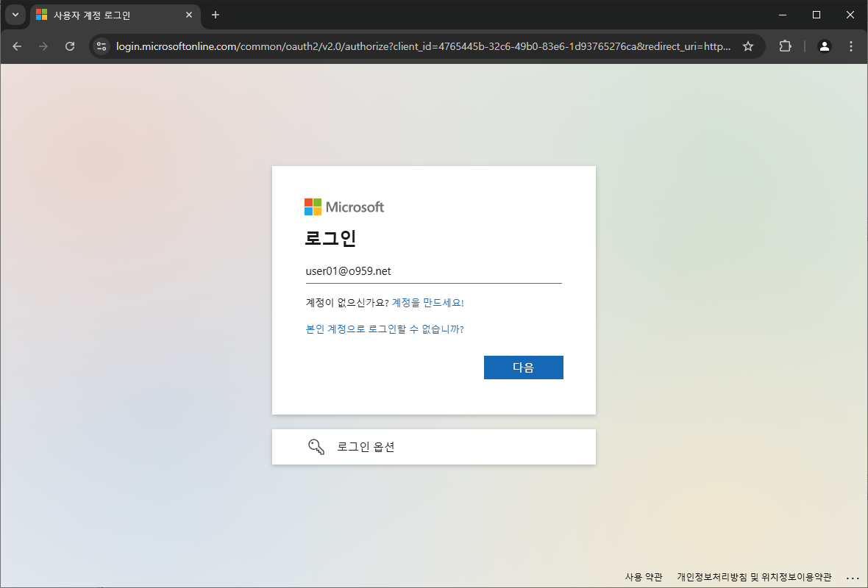
Task: Click the 계정을 만드세요! link
Action: (x=427, y=303)
